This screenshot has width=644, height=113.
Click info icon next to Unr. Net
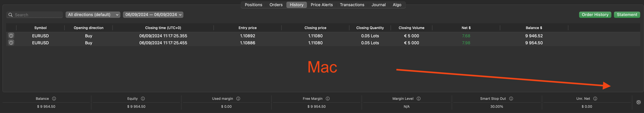[595, 99]
